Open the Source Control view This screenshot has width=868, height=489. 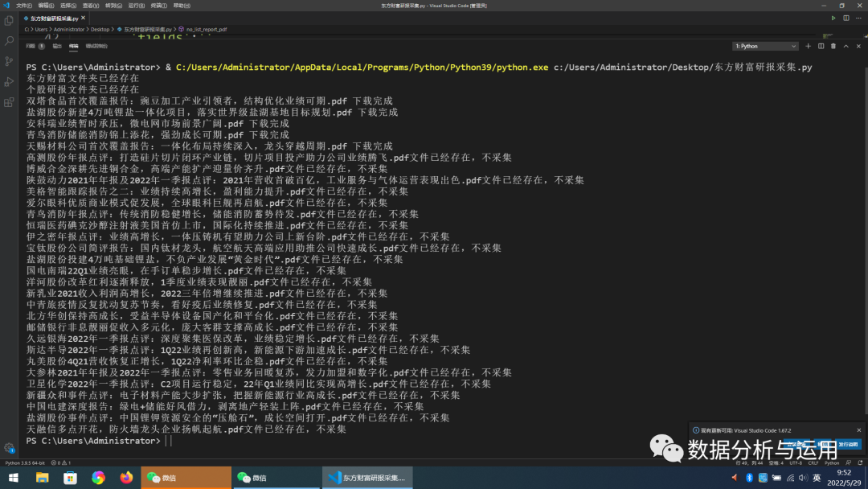click(x=9, y=61)
